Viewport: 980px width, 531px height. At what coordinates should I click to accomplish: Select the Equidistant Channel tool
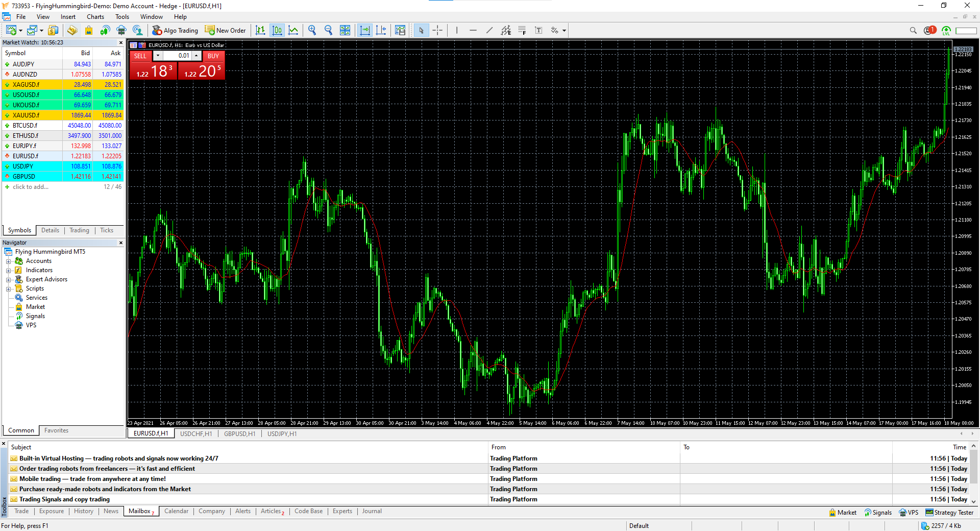tap(506, 31)
